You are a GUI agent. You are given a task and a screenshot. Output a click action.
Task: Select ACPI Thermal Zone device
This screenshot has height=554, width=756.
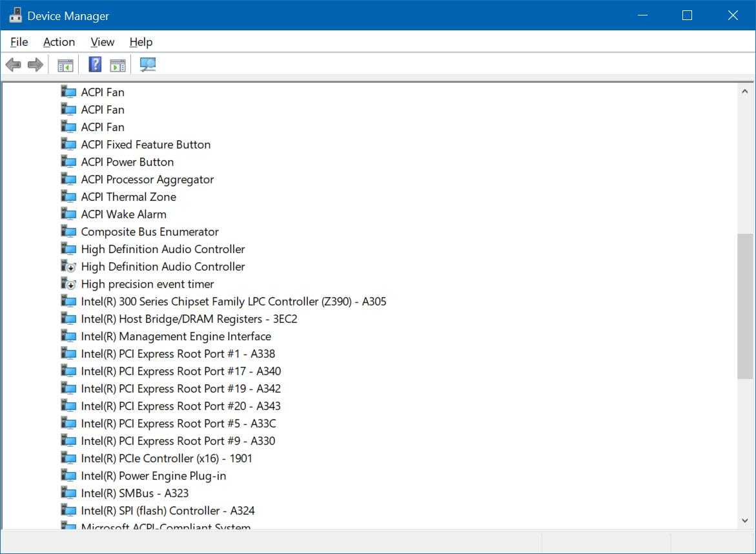[x=128, y=197]
